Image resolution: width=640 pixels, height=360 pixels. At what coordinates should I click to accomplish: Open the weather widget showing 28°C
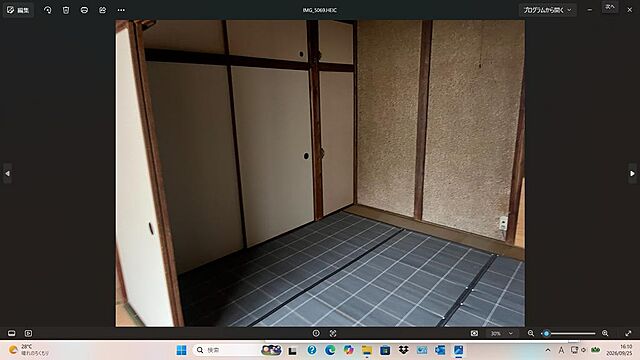point(29,350)
